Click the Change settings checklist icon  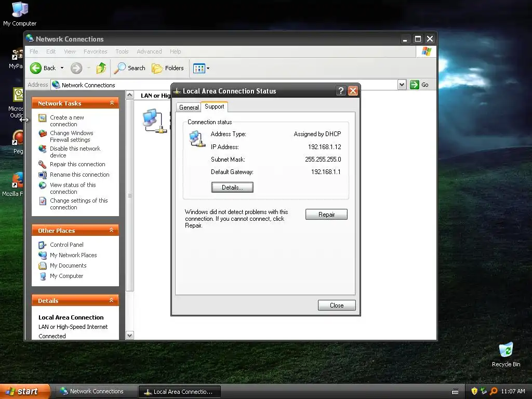[43, 201]
